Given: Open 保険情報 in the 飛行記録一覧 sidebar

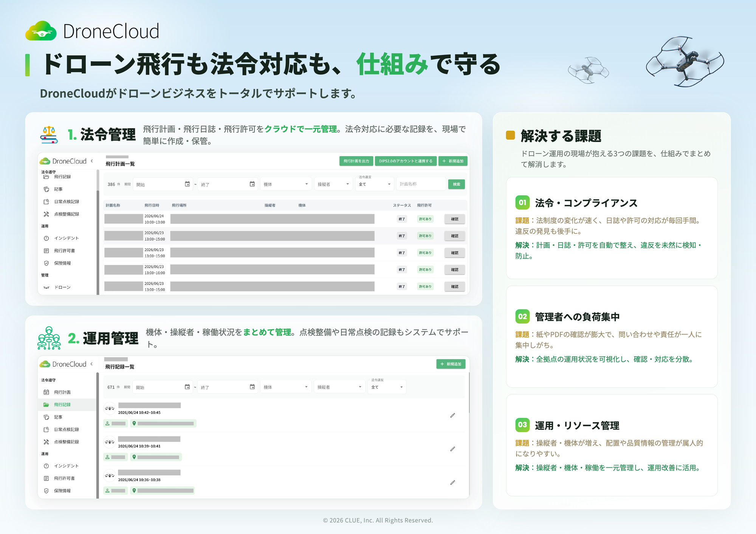Looking at the screenshot, I should click(57, 491).
